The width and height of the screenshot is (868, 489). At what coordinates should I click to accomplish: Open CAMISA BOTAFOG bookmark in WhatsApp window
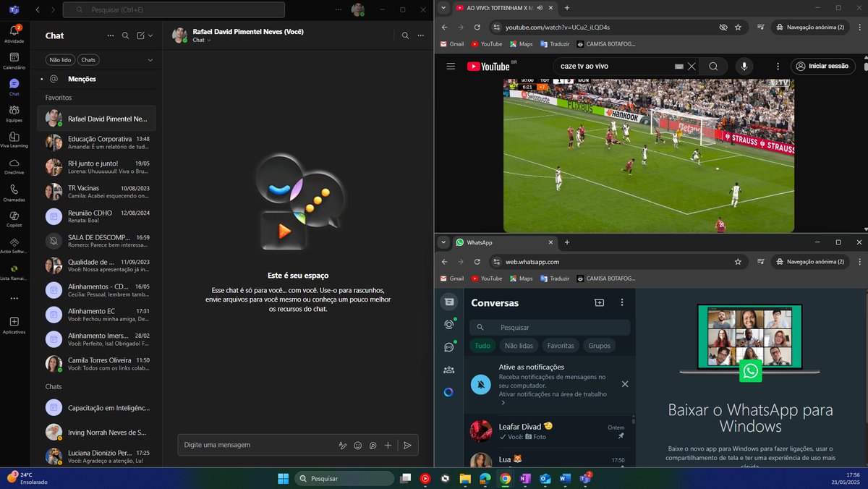pyautogui.click(x=606, y=278)
